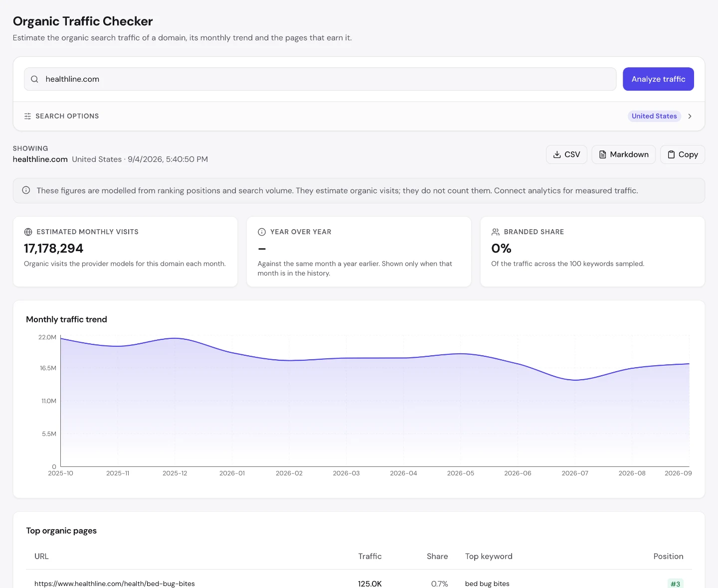The width and height of the screenshot is (718, 588).
Task: Click the Top keyword column header
Action: (x=489, y=557)
